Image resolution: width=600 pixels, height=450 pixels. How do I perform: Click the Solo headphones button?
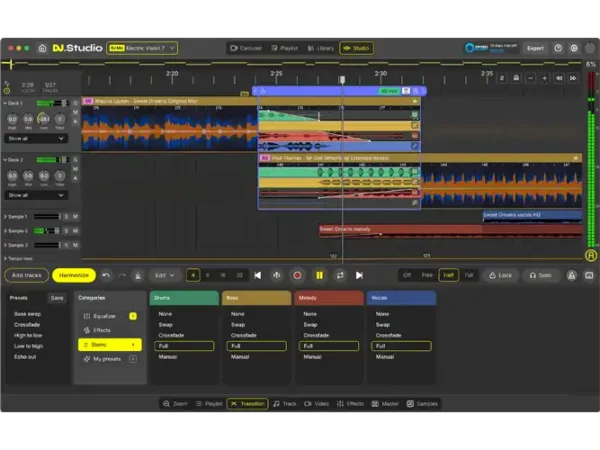click(x=541, y=275)
